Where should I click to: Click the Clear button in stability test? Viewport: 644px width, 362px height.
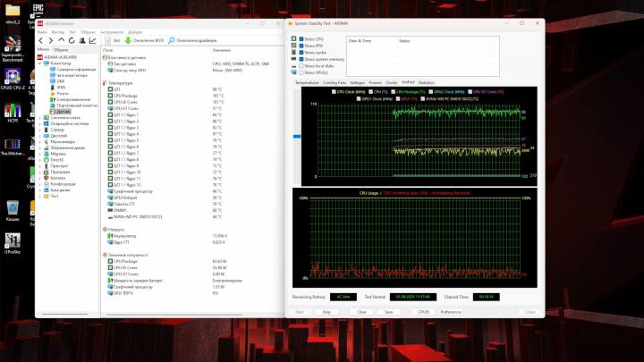click(x=361, y=312)
